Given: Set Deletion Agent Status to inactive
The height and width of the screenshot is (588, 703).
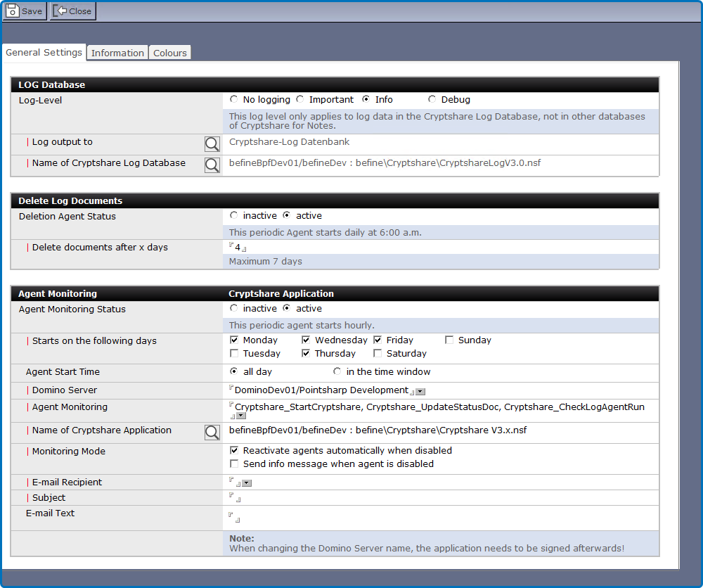Looking at the screenshot, I should click(234, 216).
